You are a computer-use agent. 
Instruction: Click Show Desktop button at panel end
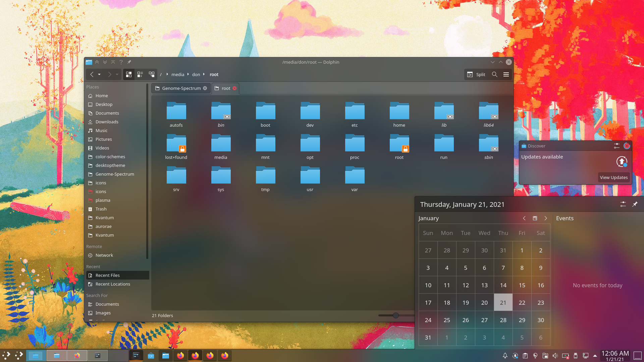638,356
